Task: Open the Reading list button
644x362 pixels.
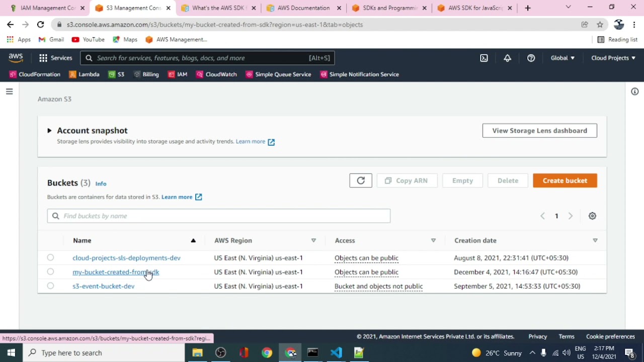Action: pos(617,39)
